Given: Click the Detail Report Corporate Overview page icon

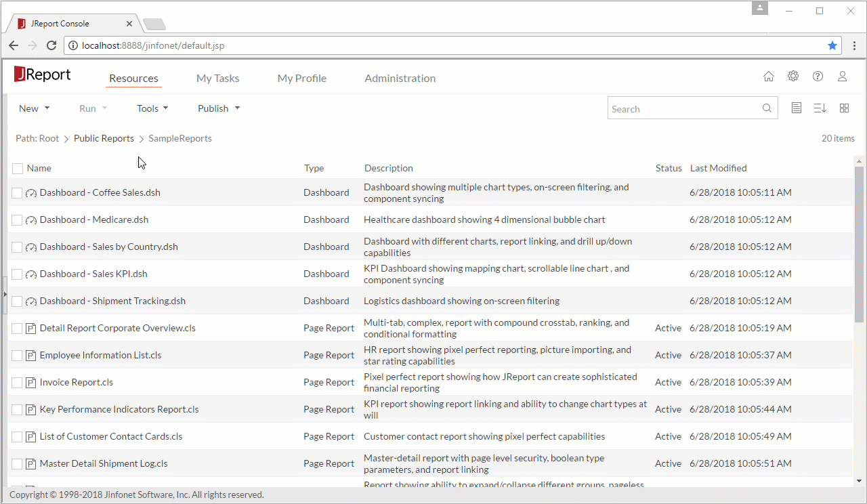Looking at the screenshot, I should (30, 329).
